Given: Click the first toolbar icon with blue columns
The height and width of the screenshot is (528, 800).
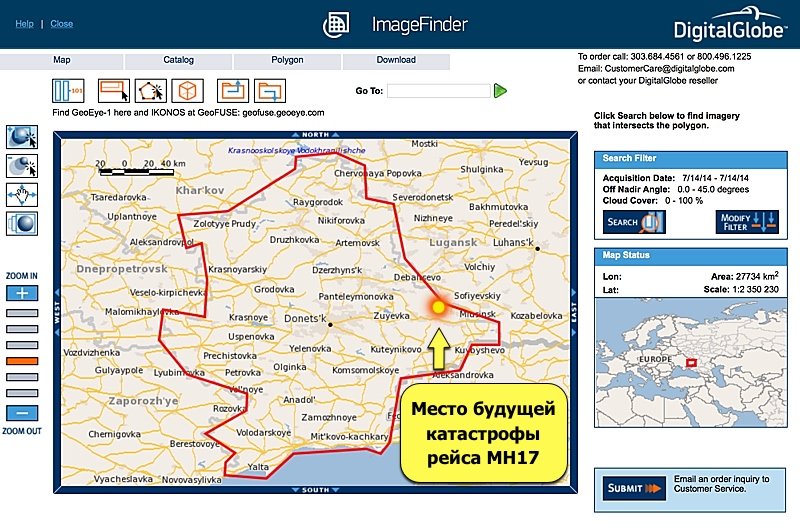Looking at the screenshot, I should (x=68, y=91).
